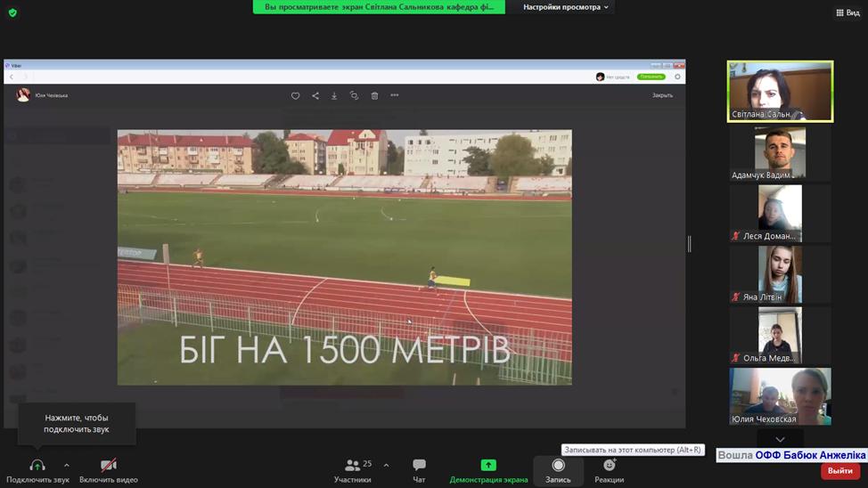Screen dimensions: 868x488
Task: Expand audio options arrow next to headphones
Action: (x=66, y=465)
